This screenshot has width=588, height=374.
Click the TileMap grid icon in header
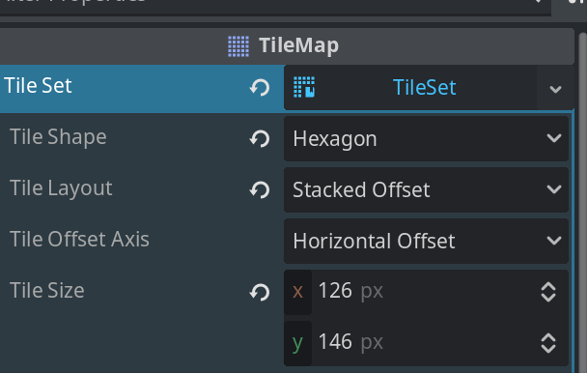(238, 46)
